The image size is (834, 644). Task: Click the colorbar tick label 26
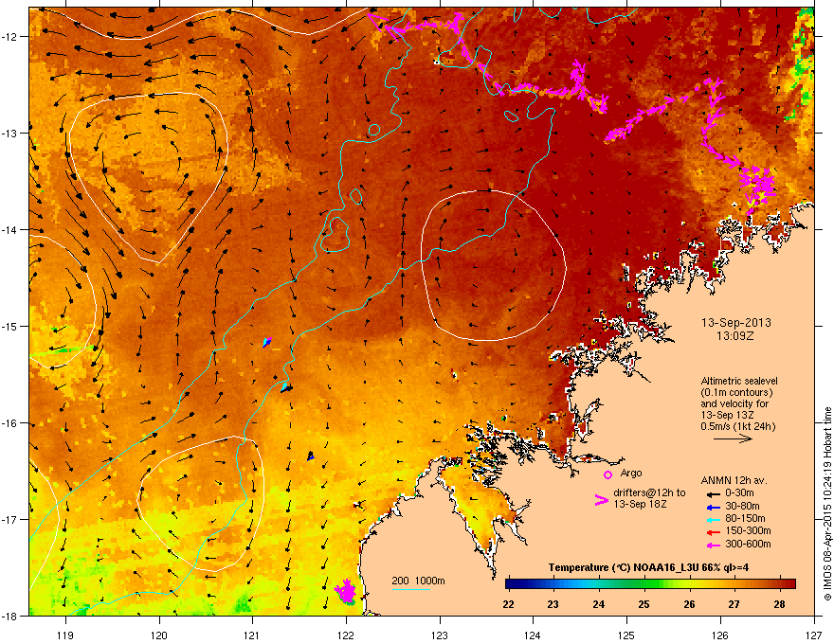click(689, 604)
